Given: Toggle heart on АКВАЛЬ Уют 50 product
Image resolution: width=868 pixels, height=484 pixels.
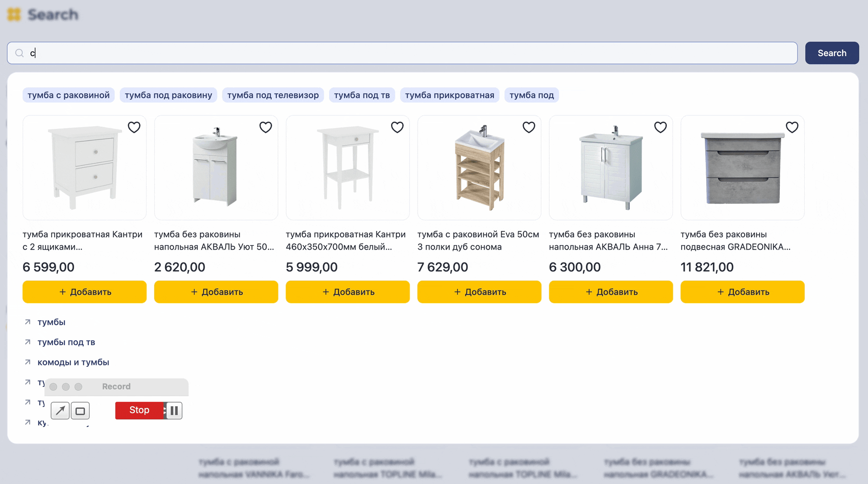Looking at the screenshot, I should click(265, 128).
